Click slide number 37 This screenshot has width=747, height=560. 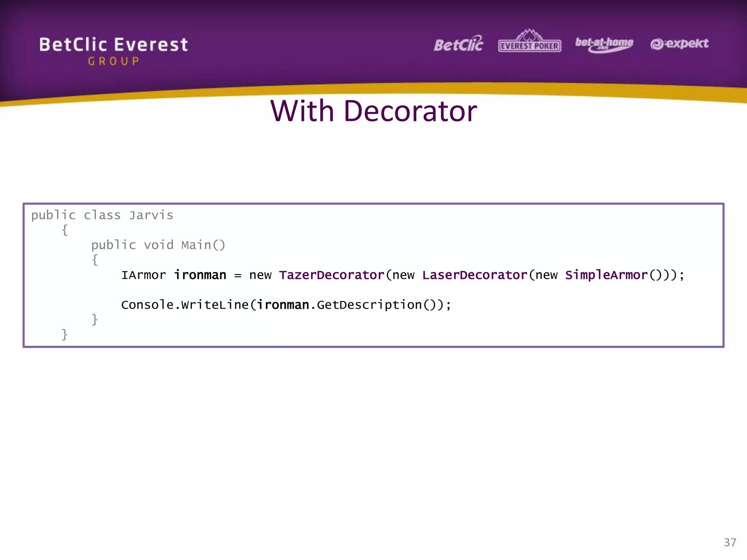[x=730, y=542]
